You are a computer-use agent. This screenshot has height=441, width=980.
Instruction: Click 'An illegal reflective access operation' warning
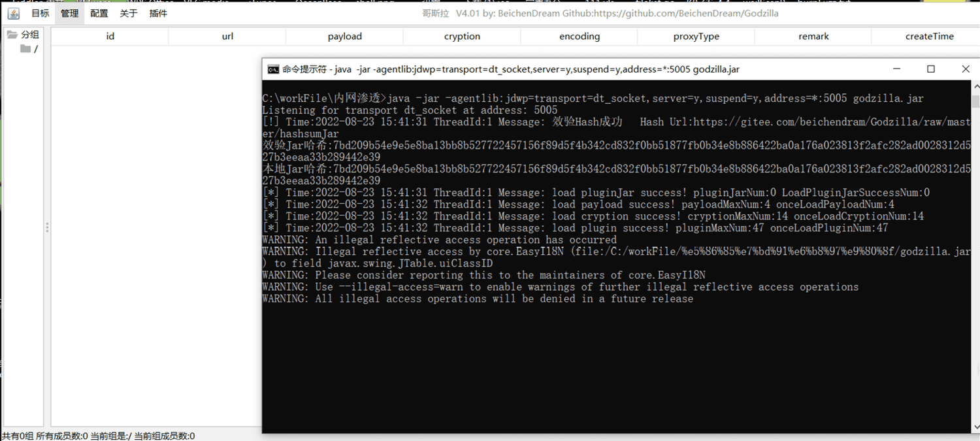click(439, 240)
